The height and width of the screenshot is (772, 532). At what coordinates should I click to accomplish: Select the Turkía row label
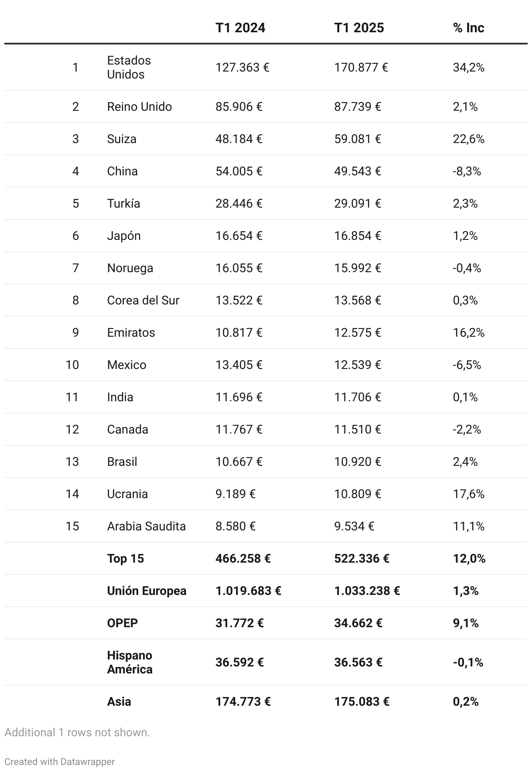[x=123, y=204]
